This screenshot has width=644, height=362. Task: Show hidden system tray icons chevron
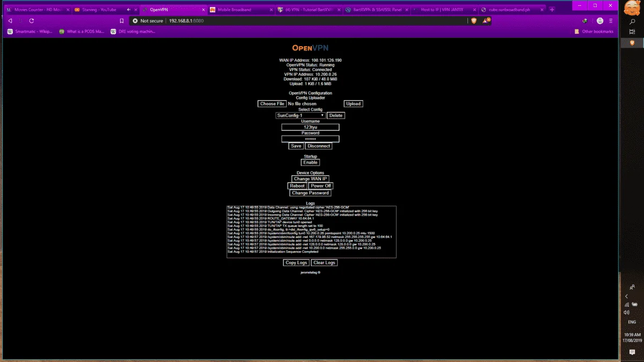pos(626,296)
